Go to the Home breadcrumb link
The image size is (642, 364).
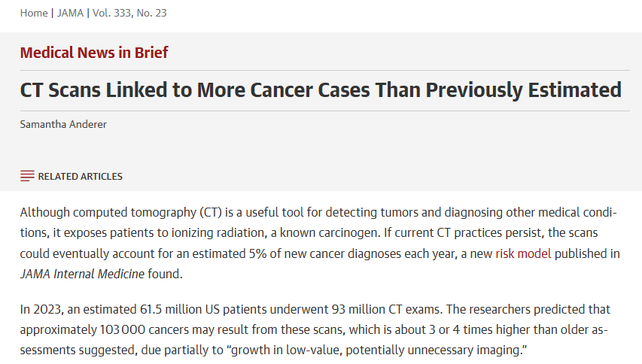[34, 13]
